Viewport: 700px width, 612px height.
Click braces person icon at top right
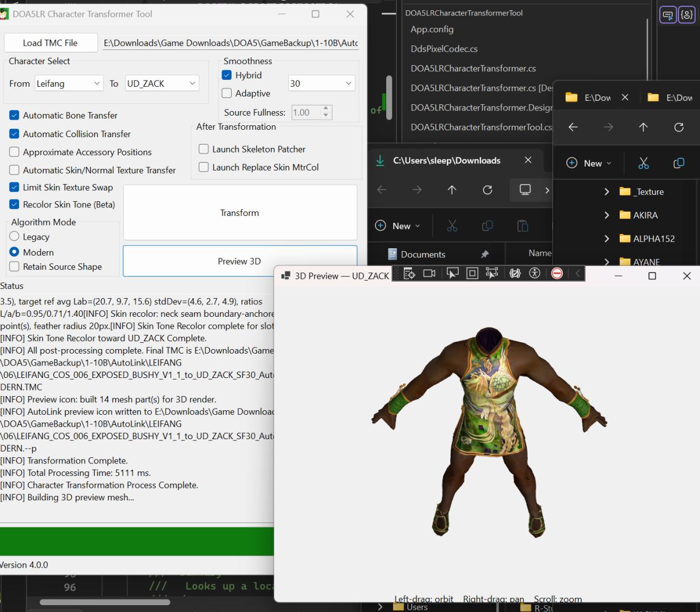(x=686, y=15)
